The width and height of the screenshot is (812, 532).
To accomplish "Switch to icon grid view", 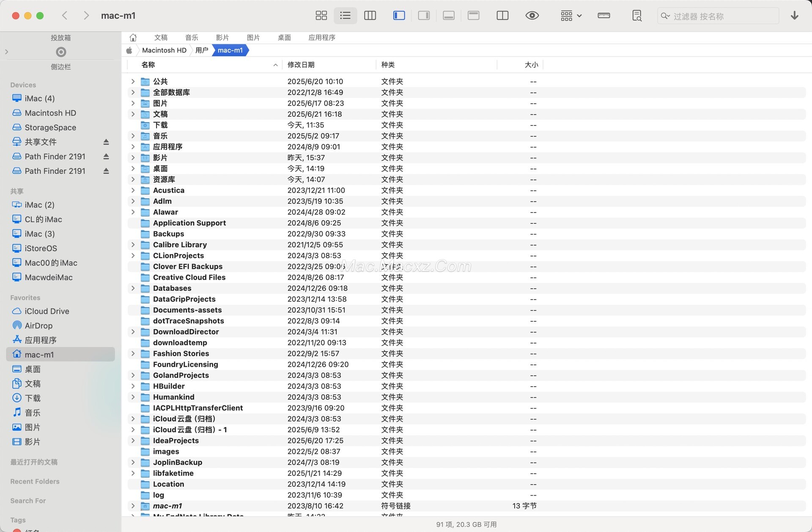I will coord(321,16).
